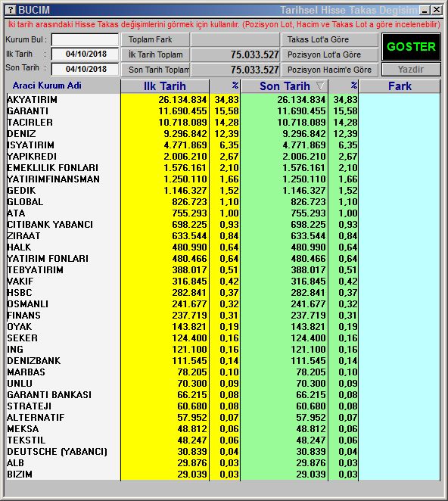This screenshot has width=448, height=501.
Task: Close the BUCIM window
Action: pyautogui.click(x=437, y=11)
